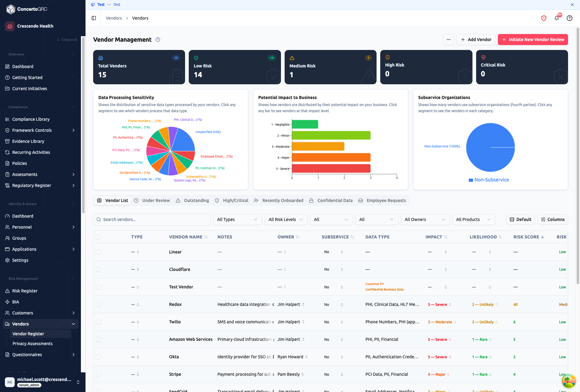The image size is (580, 392).
Task: Click the Columns button
Action: point(553,219)
